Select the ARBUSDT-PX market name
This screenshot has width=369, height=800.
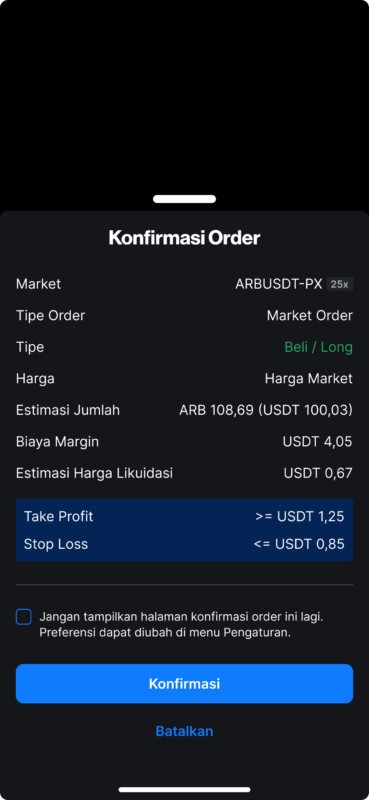tap(279, 284)
